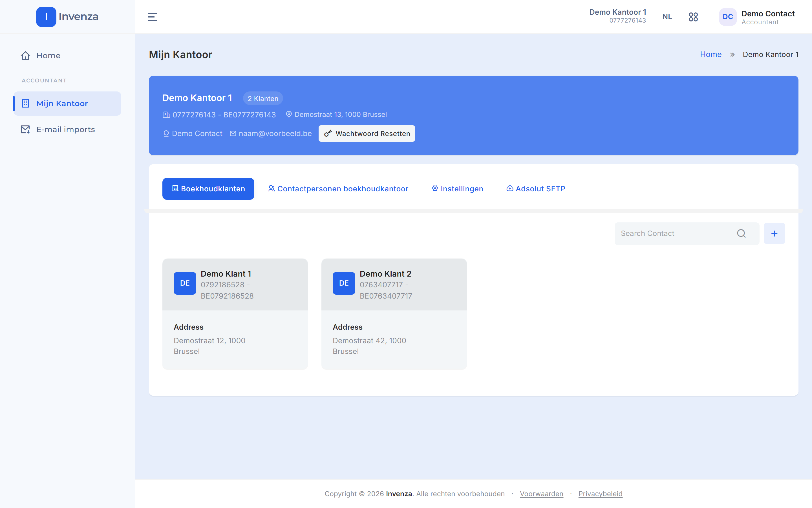Focus the Search Contact input field

(687, 233)
